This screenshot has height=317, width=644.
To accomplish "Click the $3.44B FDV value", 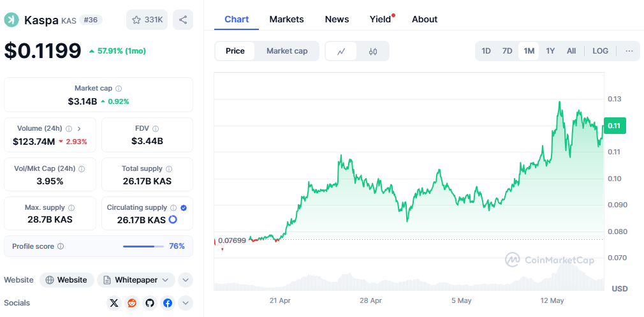I will [x=147, y=141].
